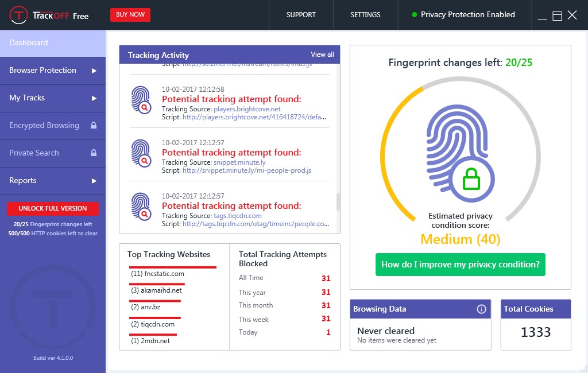Click the fingerprint icon for the brightcove tracking entry
Viewport: 588px width, 373px height.
pyautogui.click(x=141, y=100)
